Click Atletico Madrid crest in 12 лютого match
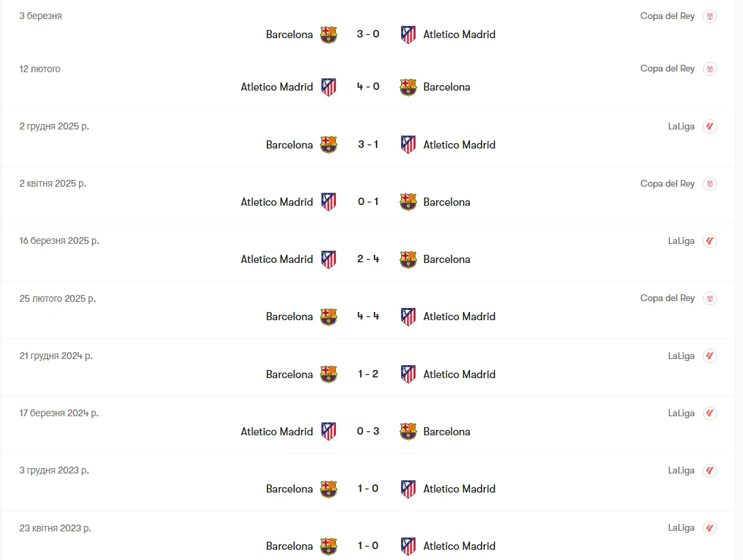The width and height of the screenshot is (743, 560). tap(328, 87)
